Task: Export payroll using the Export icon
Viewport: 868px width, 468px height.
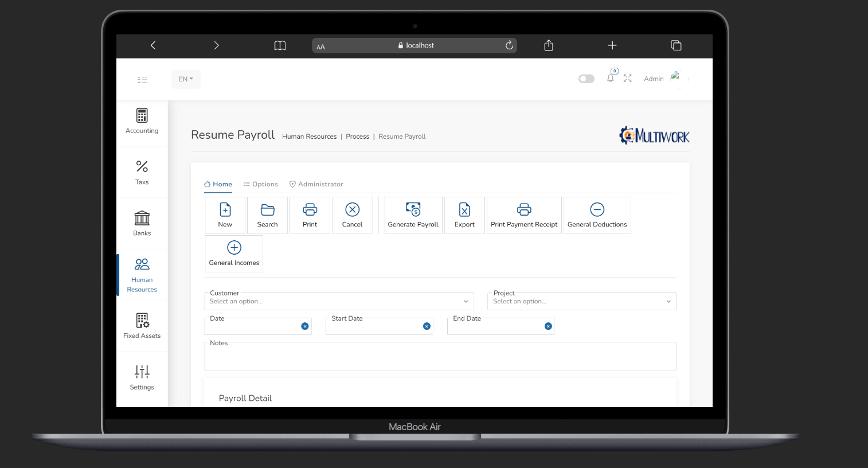Action: pos(464,210)
